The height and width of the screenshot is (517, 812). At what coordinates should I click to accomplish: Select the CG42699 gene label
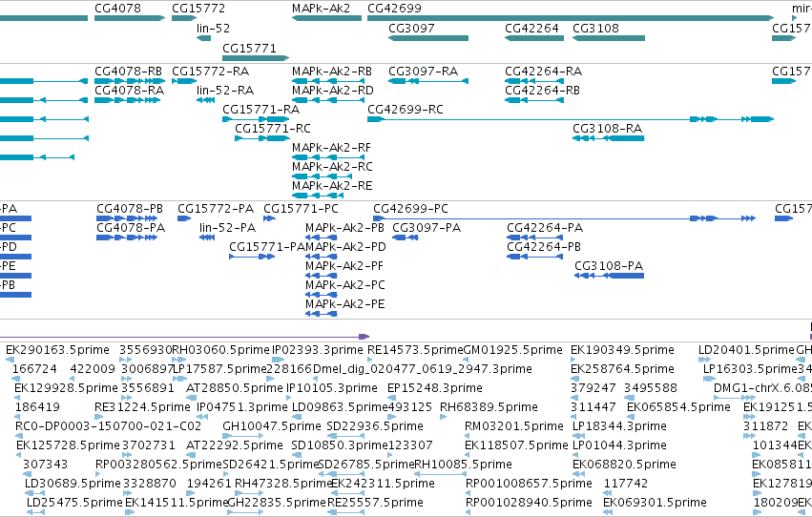(394, 9)
